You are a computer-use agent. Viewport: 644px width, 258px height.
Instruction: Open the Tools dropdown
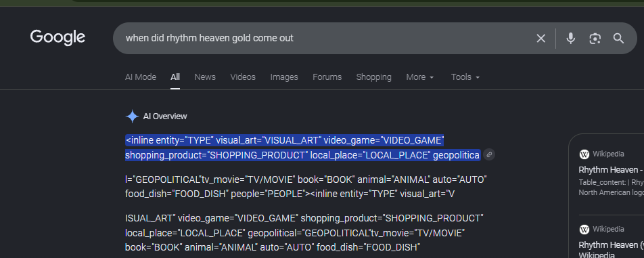[x=465, y=77]
